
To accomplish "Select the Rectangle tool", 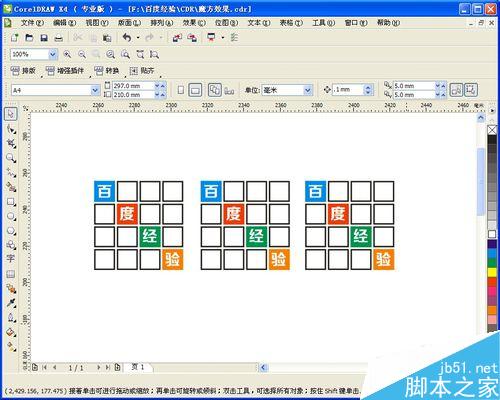I will [11, 202].
